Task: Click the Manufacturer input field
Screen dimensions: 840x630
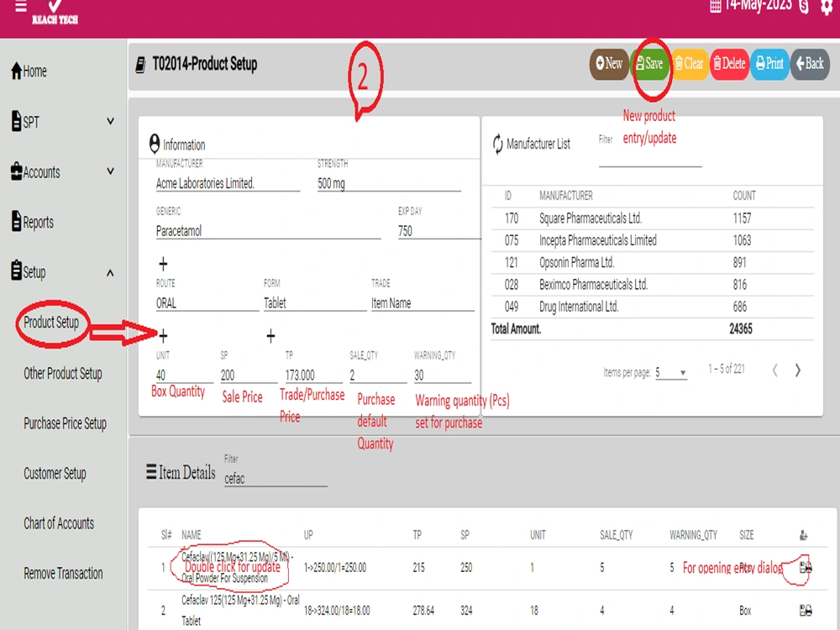Action: 228,183
